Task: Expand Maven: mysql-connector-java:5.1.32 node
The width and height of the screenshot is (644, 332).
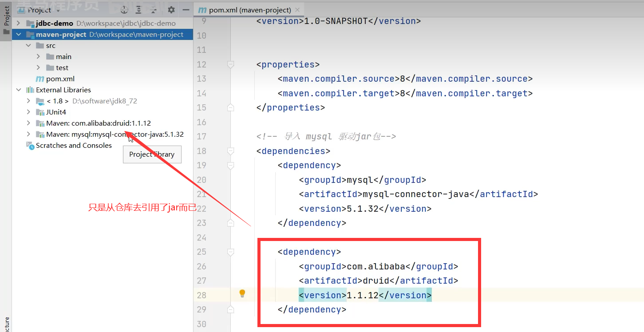Action: [x=29, y=134]
